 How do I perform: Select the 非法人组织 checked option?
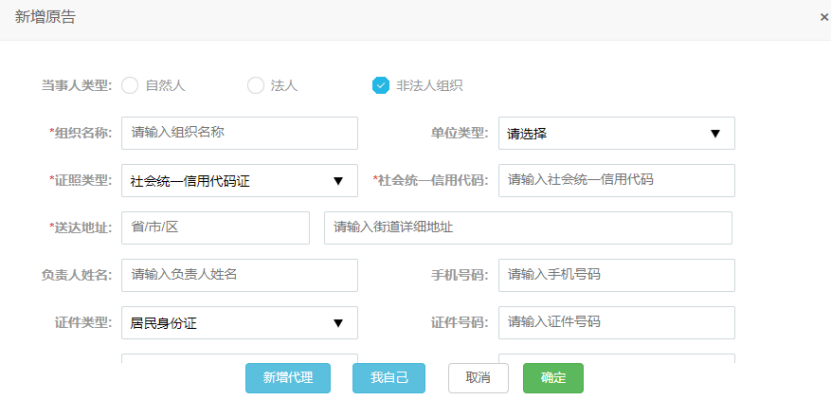[381, 85]
